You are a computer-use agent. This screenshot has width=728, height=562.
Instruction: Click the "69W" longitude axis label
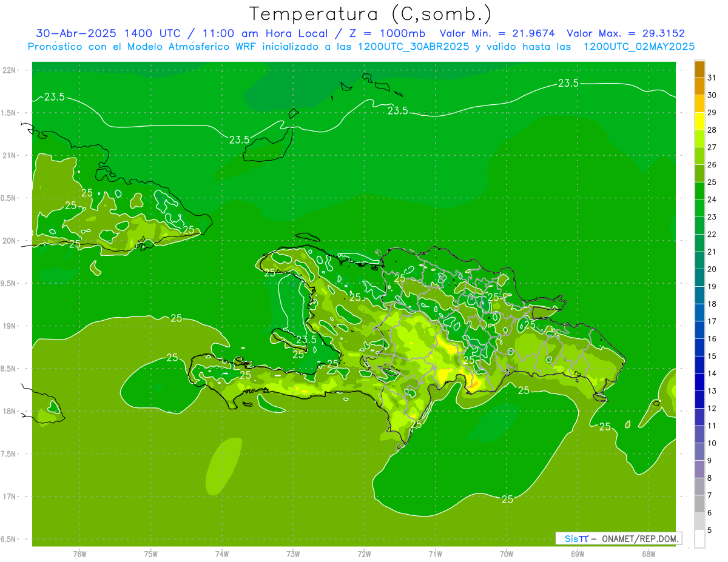578,554
